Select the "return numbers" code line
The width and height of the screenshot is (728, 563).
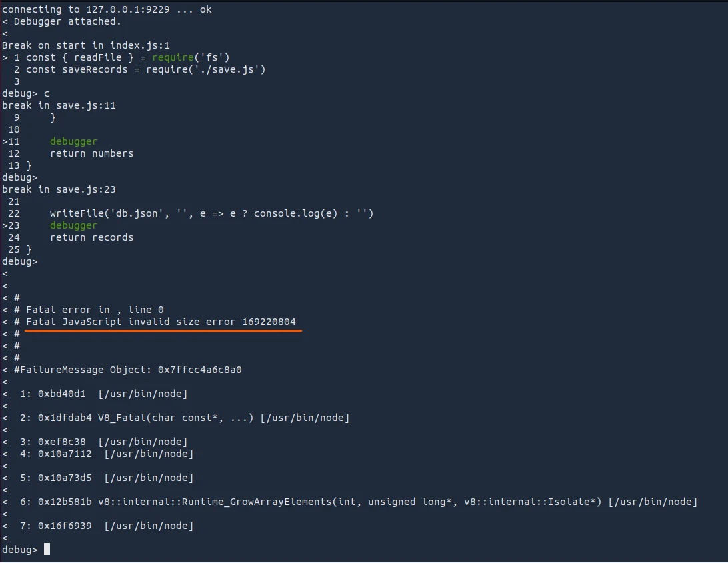(x=91, y=153)
